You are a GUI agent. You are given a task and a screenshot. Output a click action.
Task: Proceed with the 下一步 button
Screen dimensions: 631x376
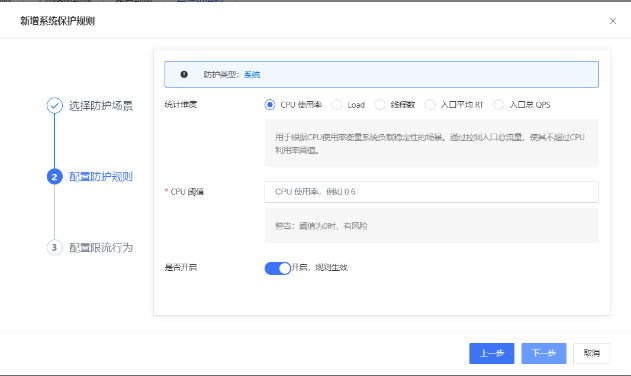point(544,353)
